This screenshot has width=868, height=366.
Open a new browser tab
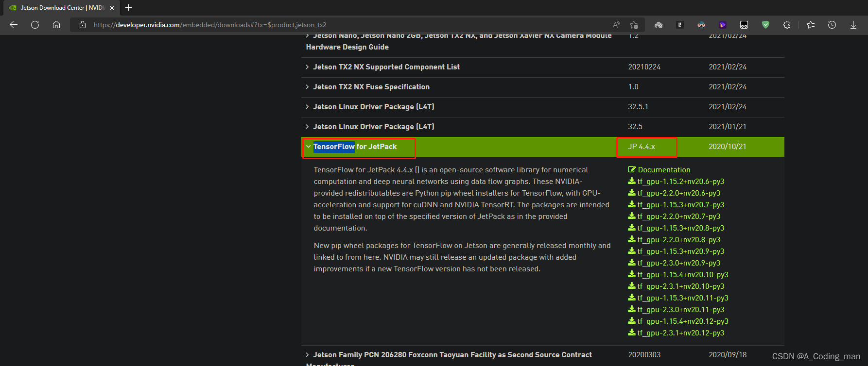[x=128, y=8]
